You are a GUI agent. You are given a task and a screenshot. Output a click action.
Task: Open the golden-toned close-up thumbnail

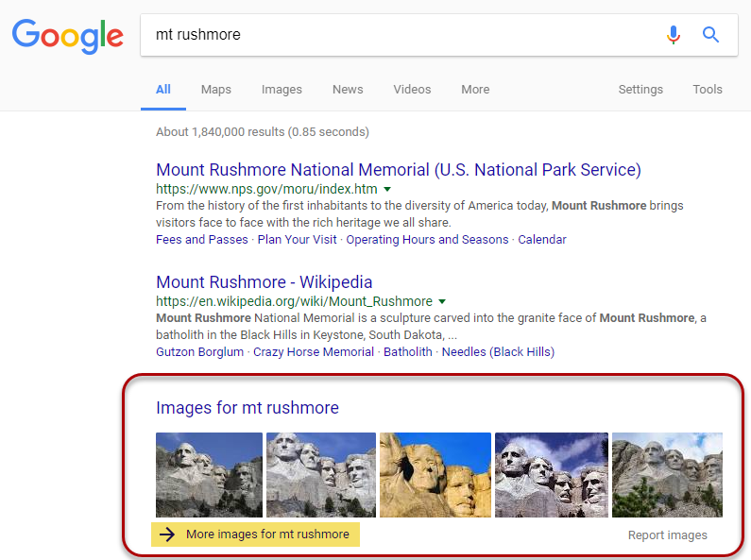(435, 475)
